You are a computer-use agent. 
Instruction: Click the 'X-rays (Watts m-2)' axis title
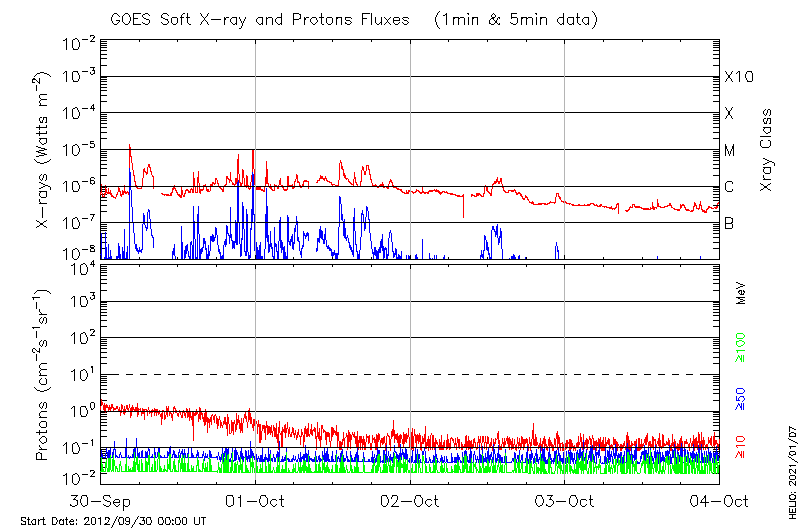click(x=44, y=150)
